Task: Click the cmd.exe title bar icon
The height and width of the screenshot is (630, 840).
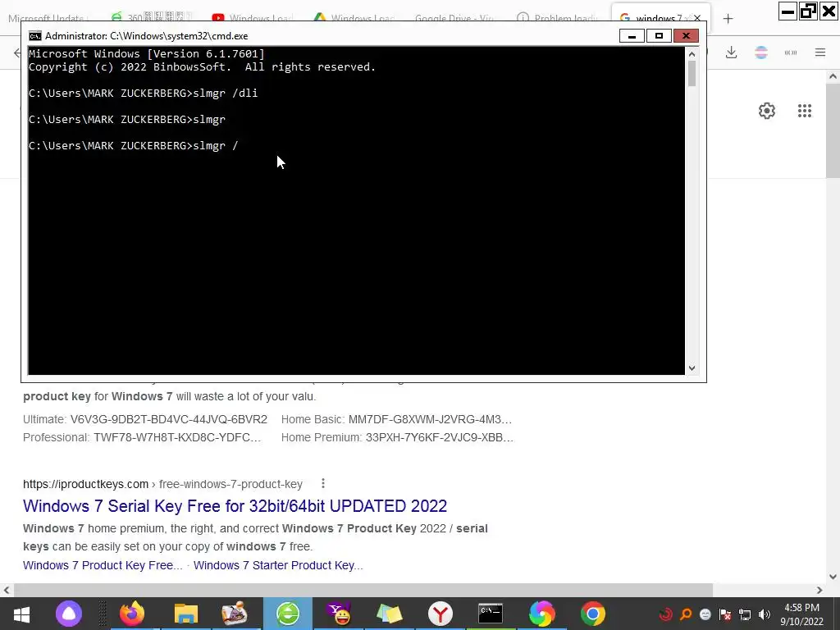Action: 35,36
